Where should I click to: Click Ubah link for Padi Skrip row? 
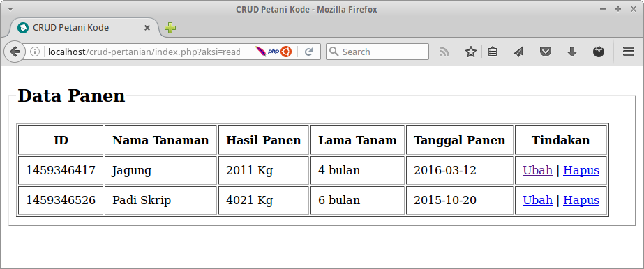point(537,200)
